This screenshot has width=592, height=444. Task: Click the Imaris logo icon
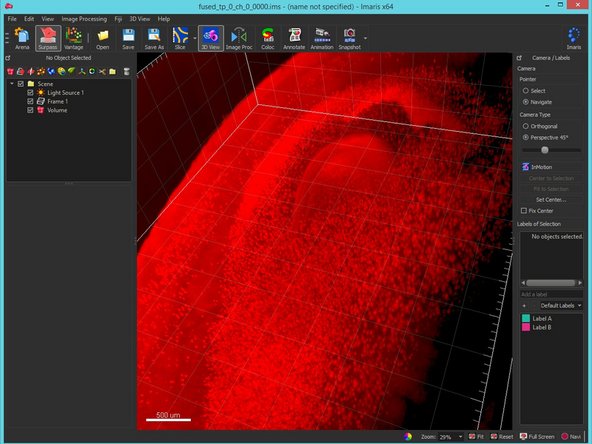pos(574,39)
